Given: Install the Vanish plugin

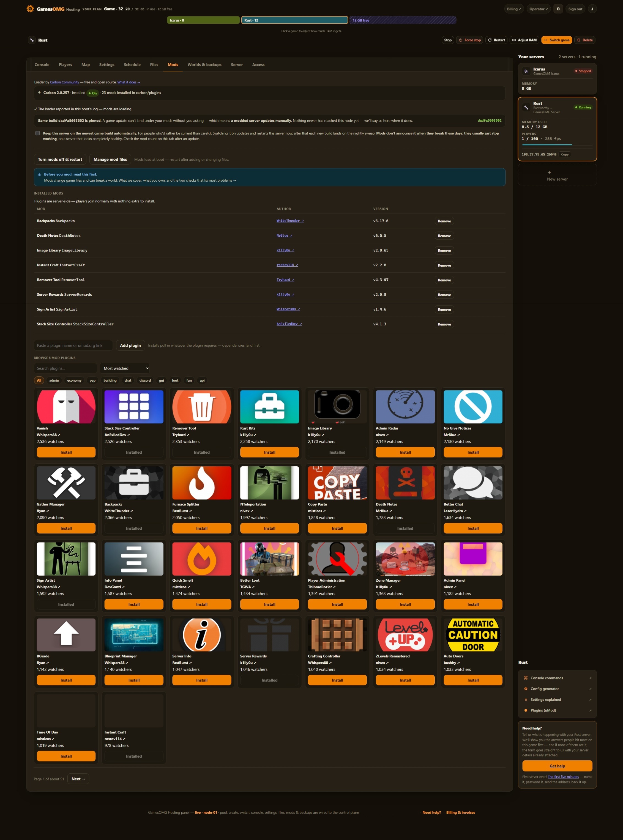Looking at the screenshot, I should coord(66,452).
